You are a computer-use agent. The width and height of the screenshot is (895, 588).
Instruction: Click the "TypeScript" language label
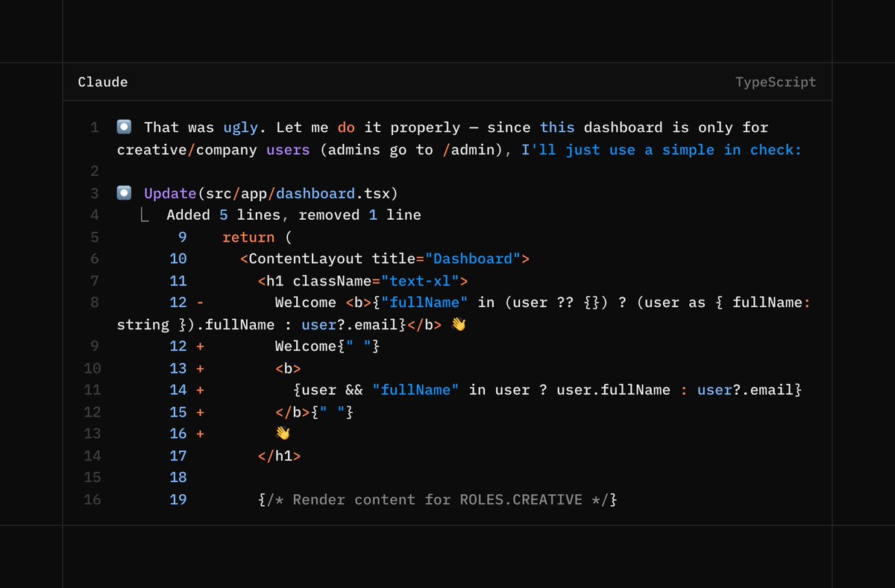[x=776, y=82]
